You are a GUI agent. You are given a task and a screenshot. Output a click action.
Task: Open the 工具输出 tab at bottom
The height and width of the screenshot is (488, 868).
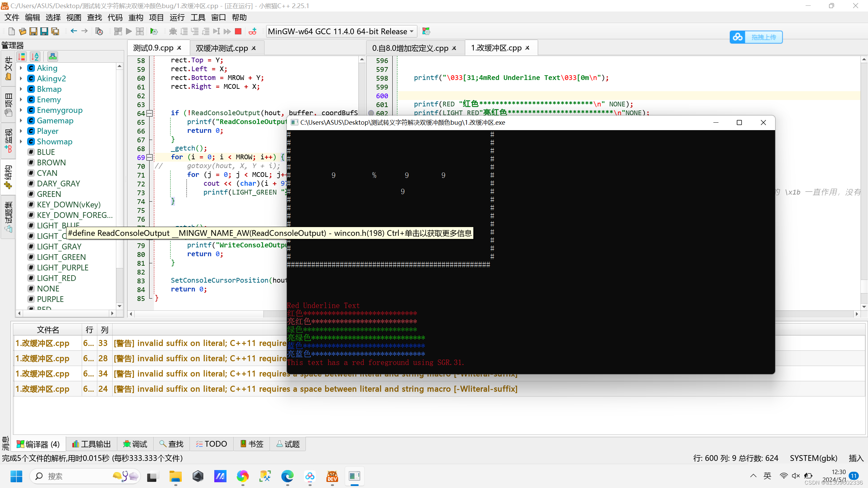pos(92,444)
